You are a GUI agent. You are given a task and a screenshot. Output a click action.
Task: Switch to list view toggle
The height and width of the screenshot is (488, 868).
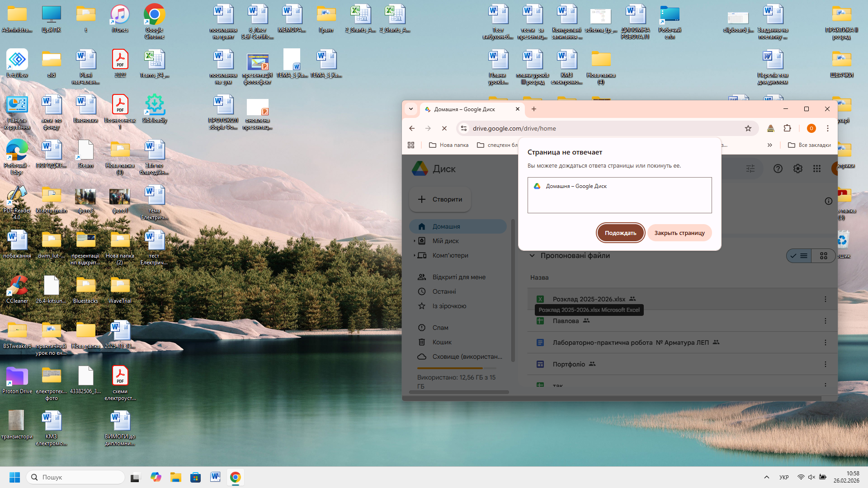tap(799, 256)
